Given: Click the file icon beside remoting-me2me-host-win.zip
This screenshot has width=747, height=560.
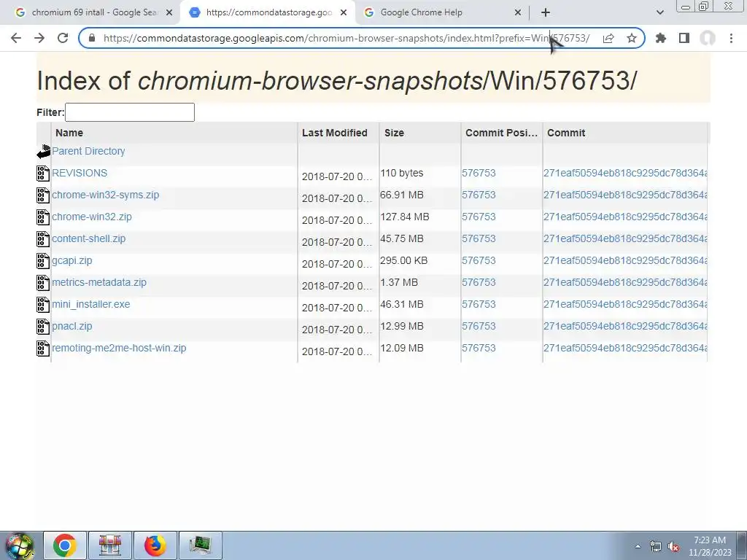Looking at the screenshot, I should pyautogui.click(x=43, y=349).
